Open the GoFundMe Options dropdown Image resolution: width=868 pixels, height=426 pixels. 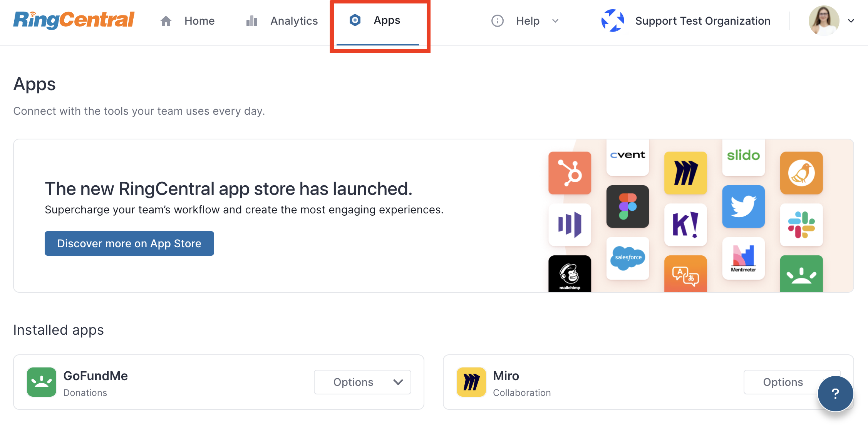point(362,382)
